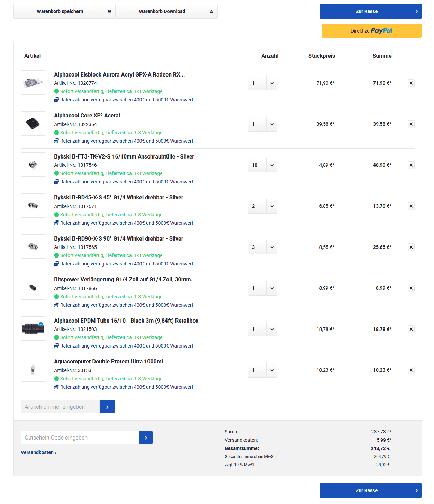This screenshot has height=504, width=434.
Task: Click Ratenzahlung info under Aquacomputer Double Protect
Action: (x=124, y=387)
